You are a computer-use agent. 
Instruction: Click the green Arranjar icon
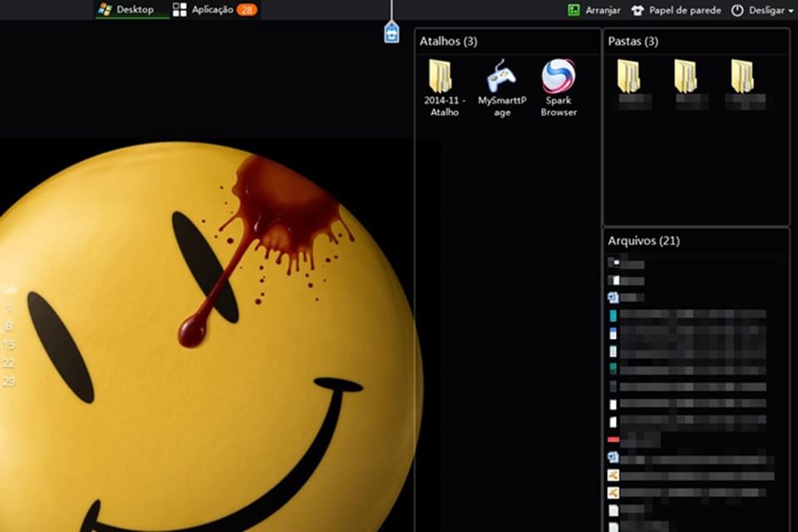tap(574, 11)
